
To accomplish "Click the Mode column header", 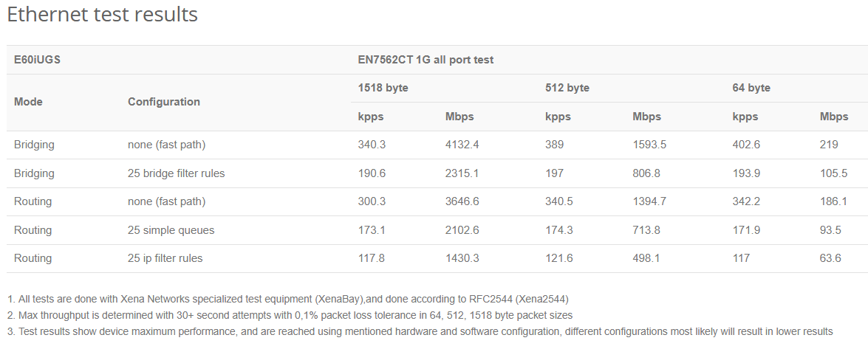I will [29, 102].
